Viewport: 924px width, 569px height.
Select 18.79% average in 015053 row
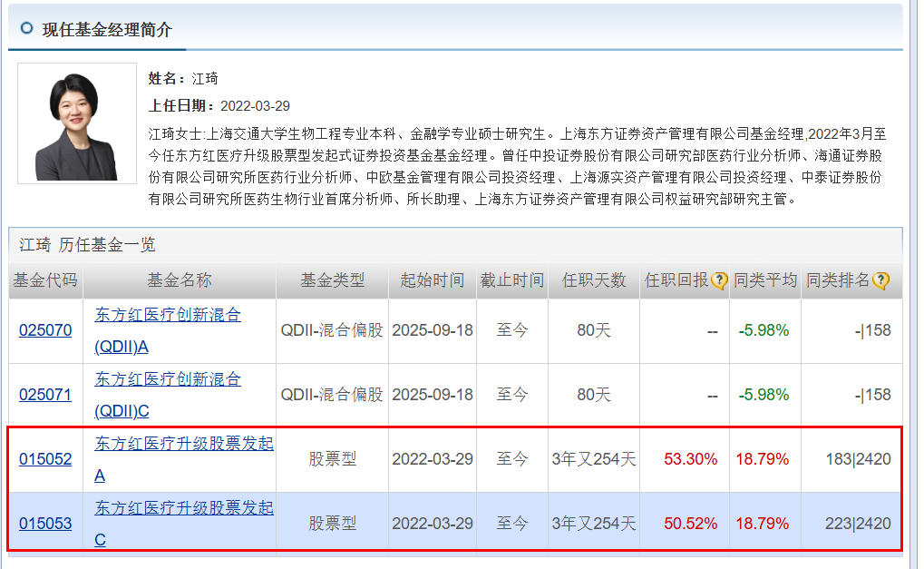763,524
